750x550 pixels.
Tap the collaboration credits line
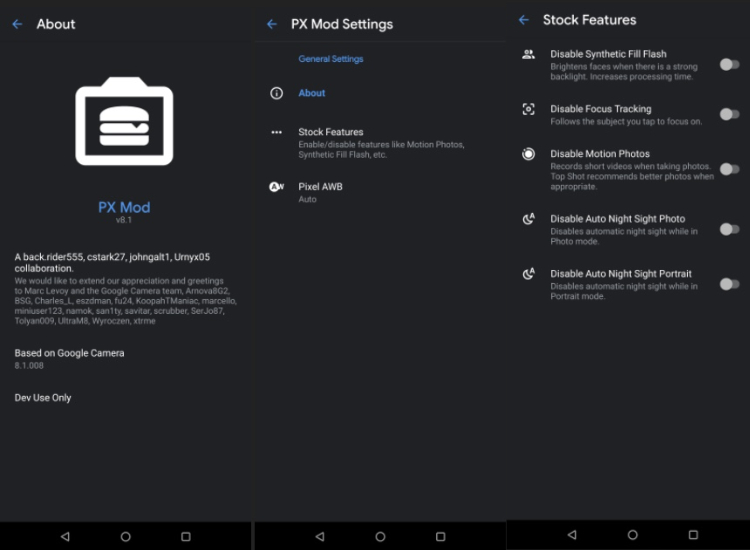pos(112,263)
